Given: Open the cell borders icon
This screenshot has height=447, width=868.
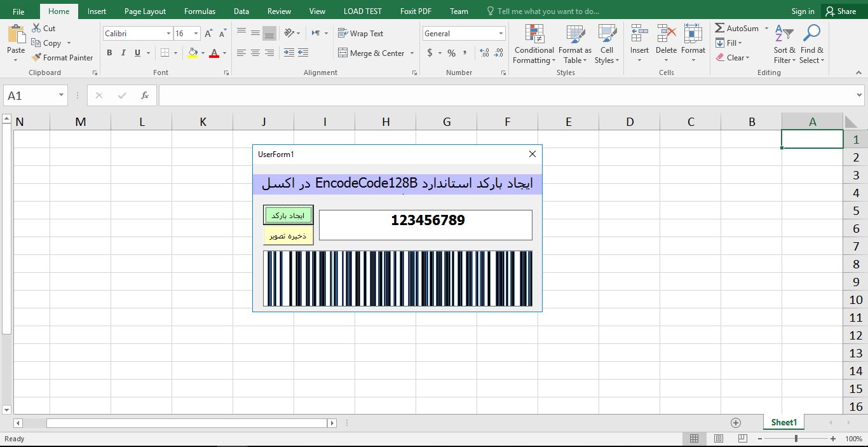Looking at the screenshot, I should tap(165, 53).
